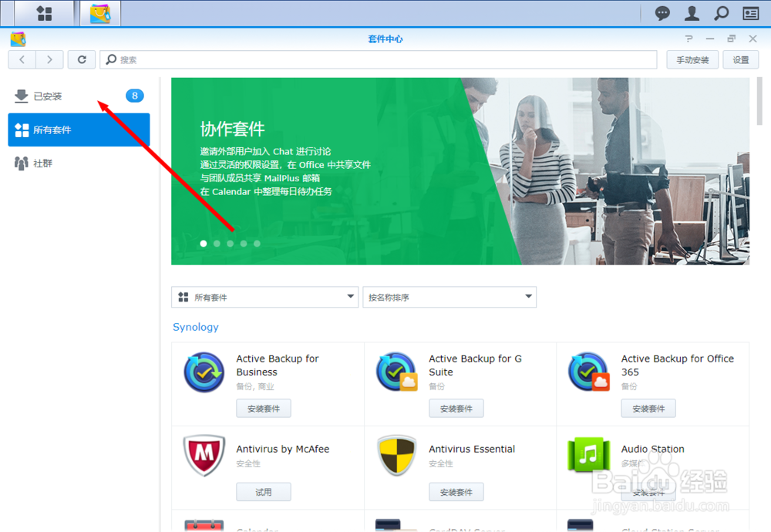Click the global search magnifier icon
This screenshot has height=532, width=771.
tap(720, 13)
